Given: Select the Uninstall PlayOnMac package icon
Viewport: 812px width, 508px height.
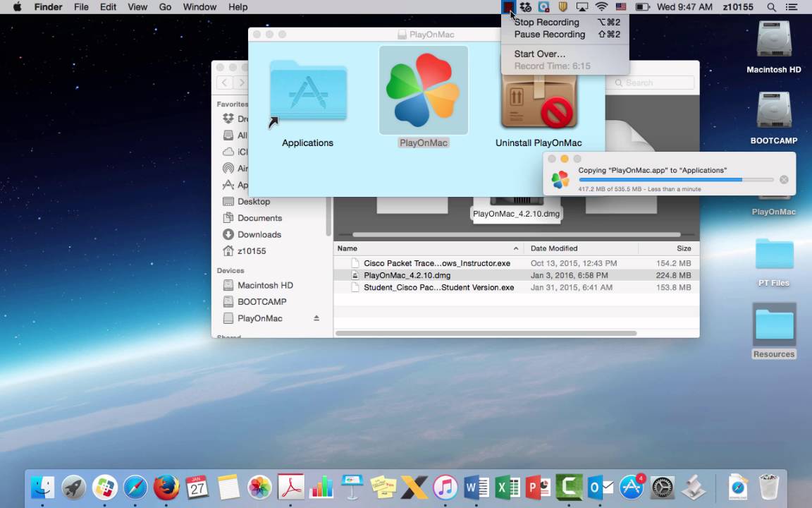Looking at the screenshot, I should click(x=539, y=102).
